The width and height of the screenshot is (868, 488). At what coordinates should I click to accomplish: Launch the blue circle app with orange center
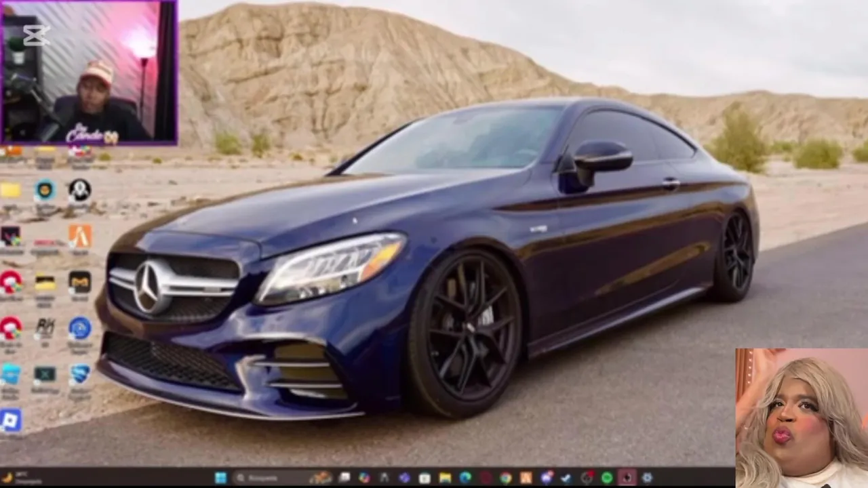pos(45,190)
